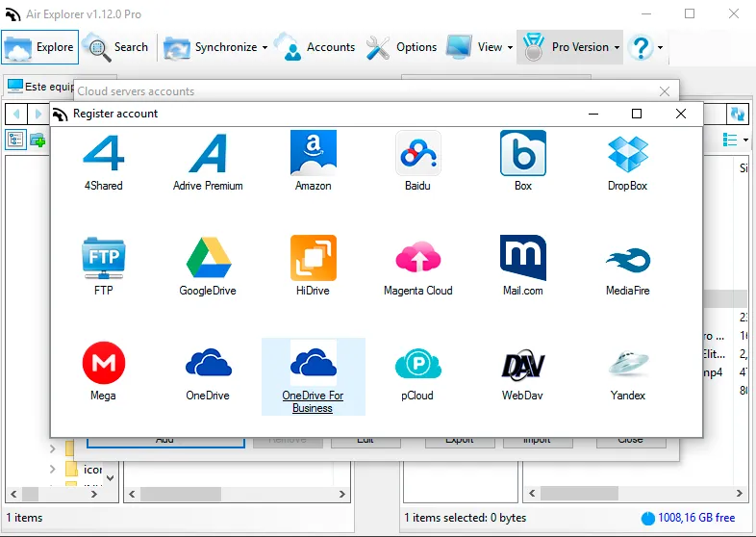The image size is (756, 537).
Task: Select OneDrive For Business
Action: pos(313,377)
